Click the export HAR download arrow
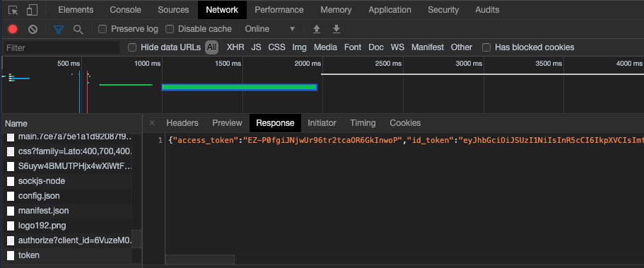The height and width of the screenshot is (268, 644). (x=336, y=29)
